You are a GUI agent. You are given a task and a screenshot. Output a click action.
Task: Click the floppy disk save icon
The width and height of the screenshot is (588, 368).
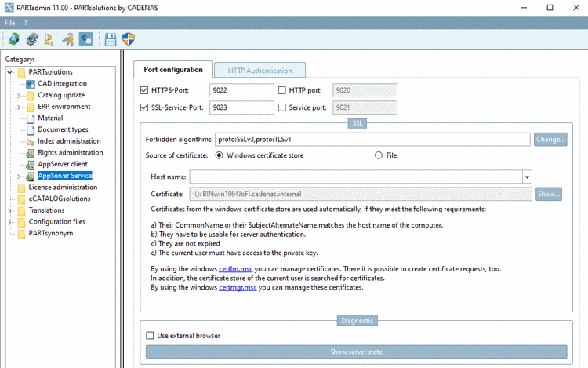(111, 39)
